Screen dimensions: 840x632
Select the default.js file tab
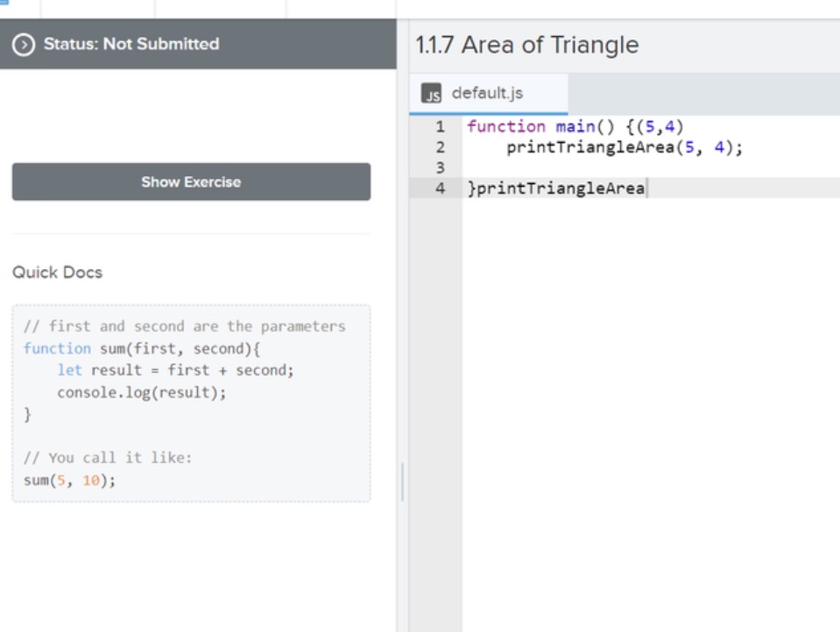pos(488,93)
